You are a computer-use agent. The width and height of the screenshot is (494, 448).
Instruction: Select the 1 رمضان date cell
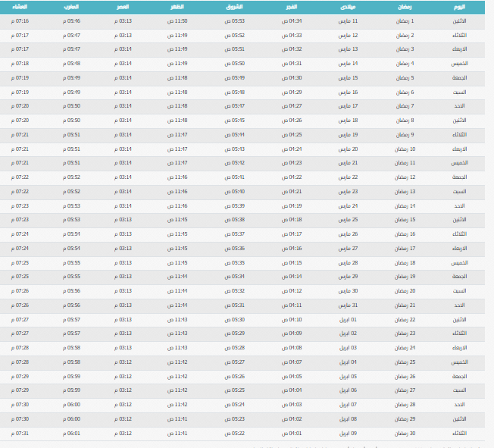[424, 20]
